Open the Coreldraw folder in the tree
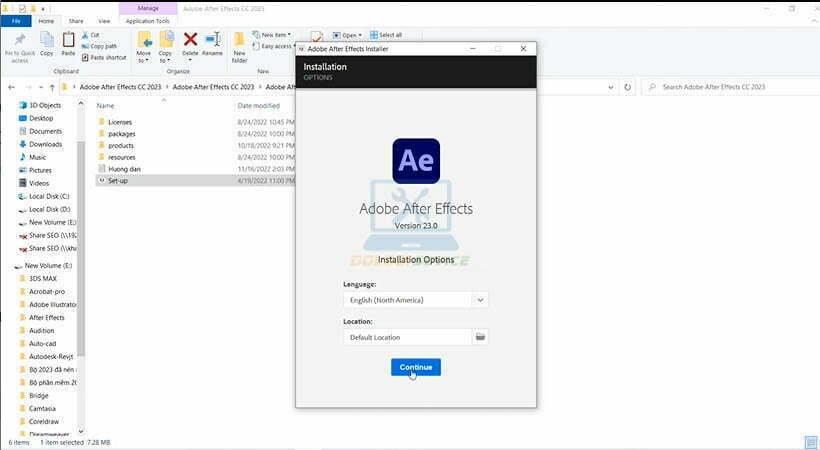The width and height of the screenshot is (820, 450). tap(43, 422)
